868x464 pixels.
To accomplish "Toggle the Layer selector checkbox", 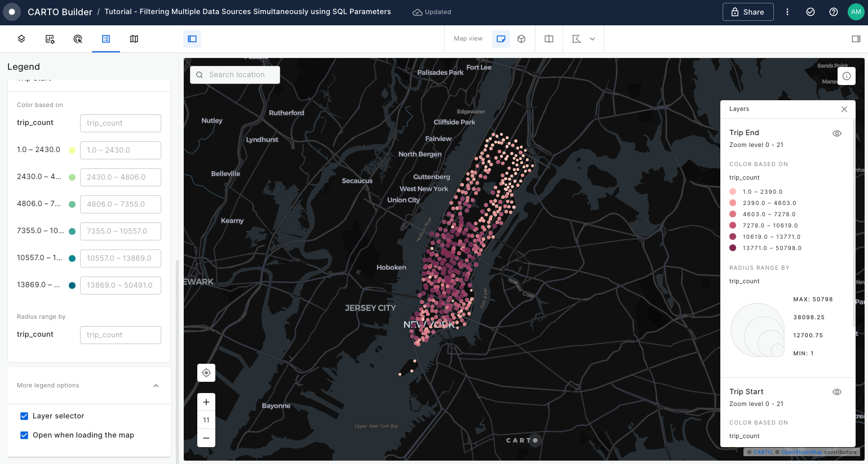I will [24, 416].
